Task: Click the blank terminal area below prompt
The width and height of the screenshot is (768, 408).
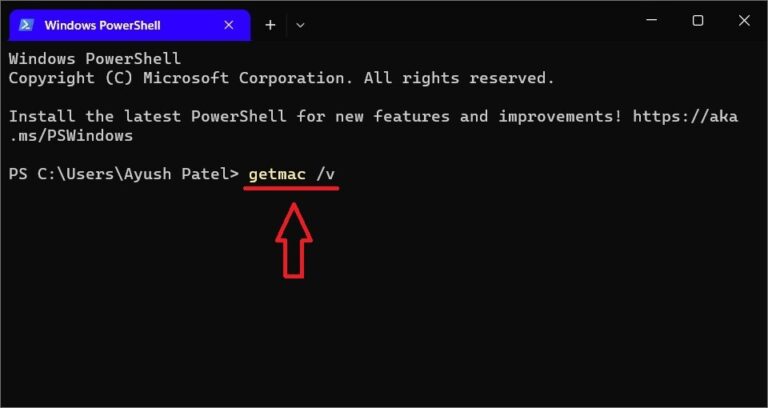Action: tap(384, 338)
